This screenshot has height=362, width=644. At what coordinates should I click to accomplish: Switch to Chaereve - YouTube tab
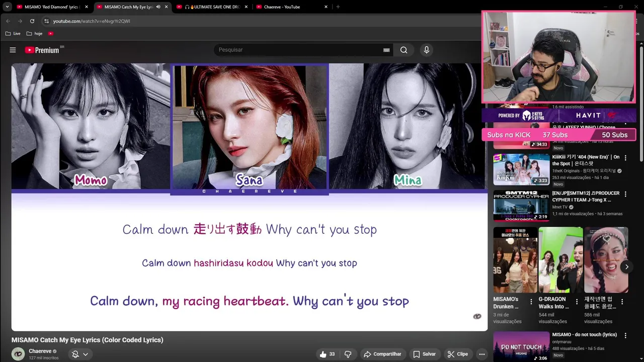click(x=292, y=7)
